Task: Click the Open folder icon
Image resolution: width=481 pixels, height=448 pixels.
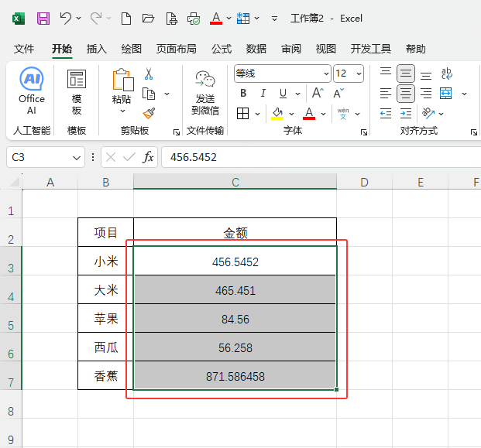Action: click(148, 19)
